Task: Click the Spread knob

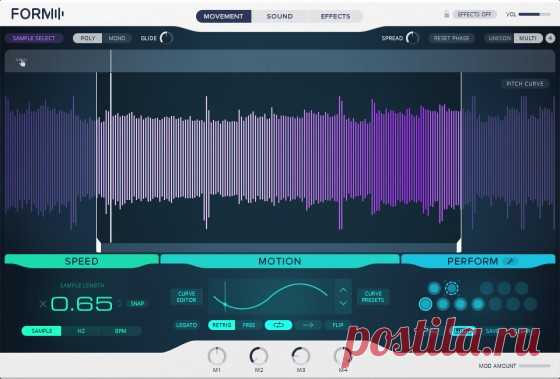Action: (412, 38)
